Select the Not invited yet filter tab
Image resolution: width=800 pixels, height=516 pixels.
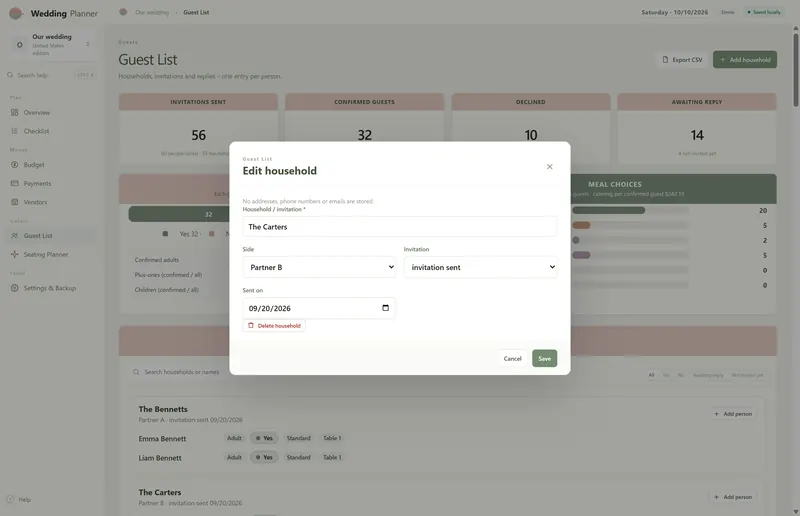click(x=747, y=375)
